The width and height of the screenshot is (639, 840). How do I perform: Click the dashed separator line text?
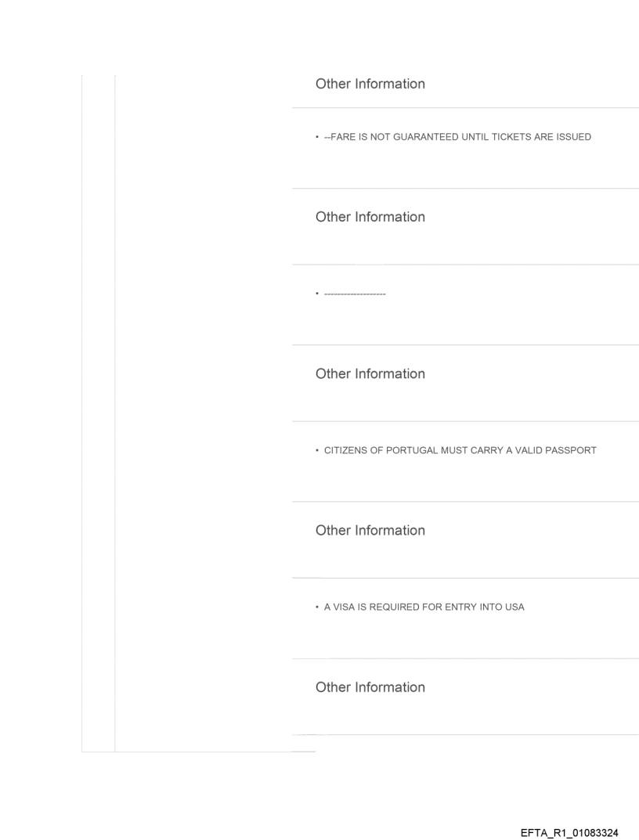(354, 294)
